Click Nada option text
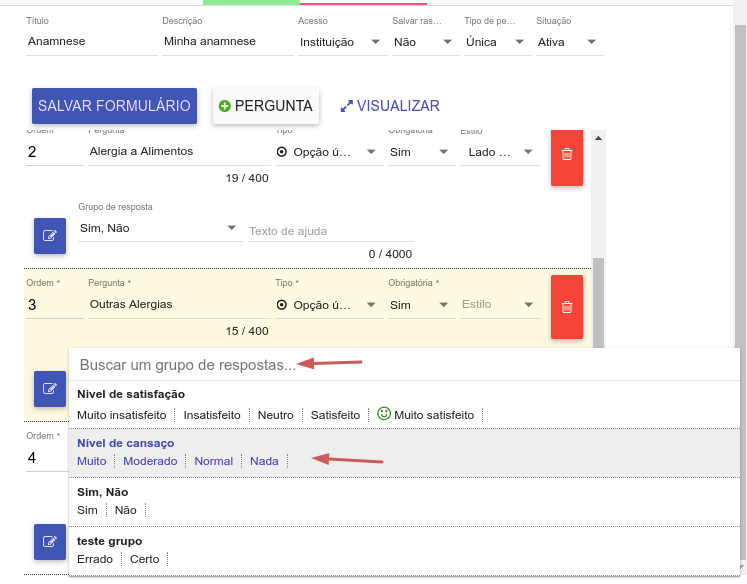 (264, 461)
